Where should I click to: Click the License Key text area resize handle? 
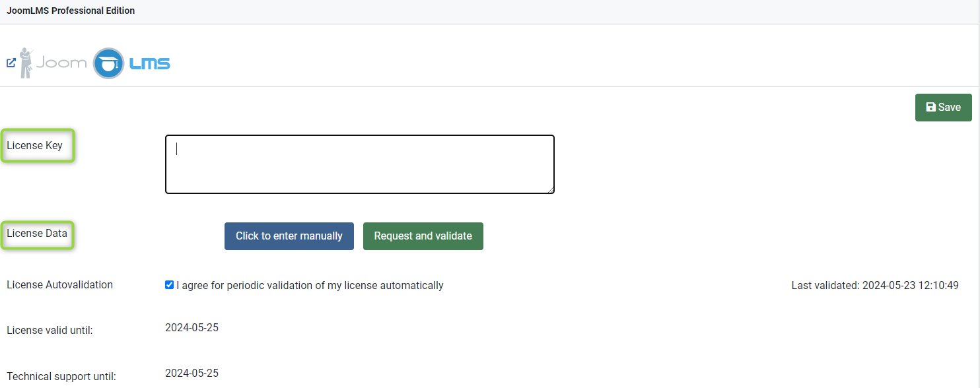[551, 190]
